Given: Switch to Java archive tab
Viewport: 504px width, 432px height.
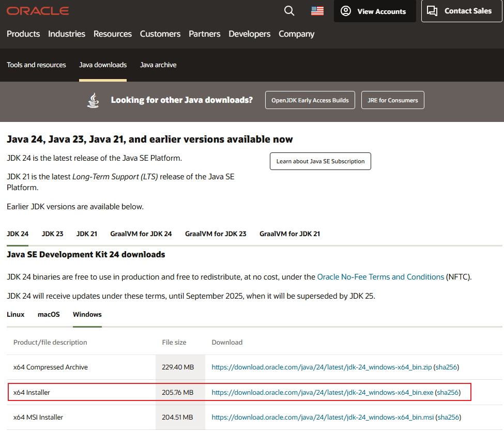Looking at the screenshot, I should click(x=158, y=65).
